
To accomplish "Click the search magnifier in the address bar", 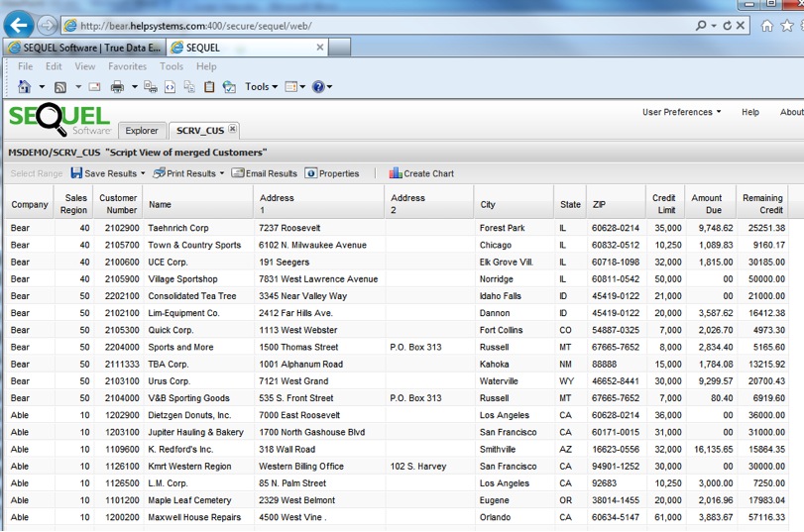I will tap(701, 25).
